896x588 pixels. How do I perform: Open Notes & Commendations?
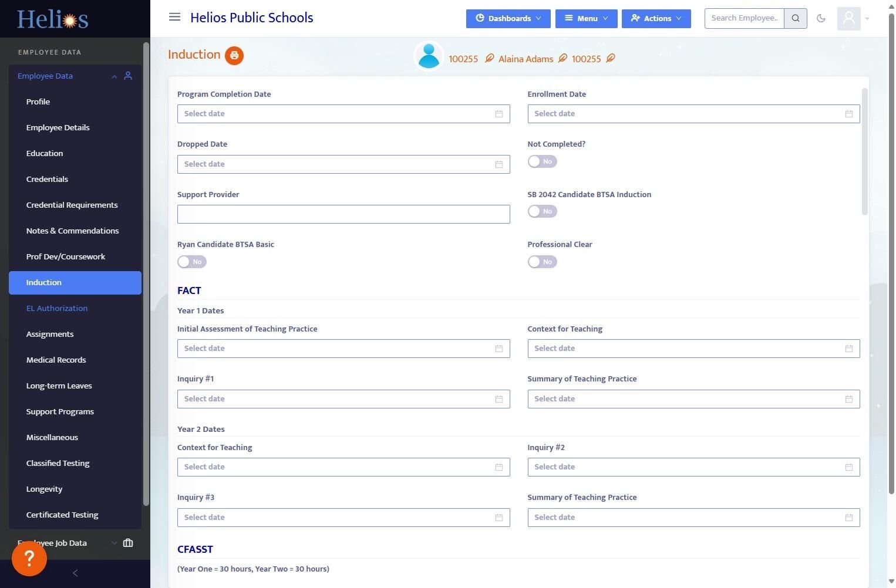coord(75,231)
